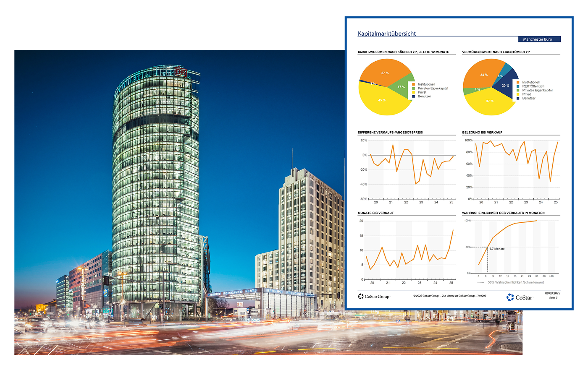The width and height of the screenshot is (588, 375).
Task: Click the red DB logo atop the tower
Action: point(181,72)
